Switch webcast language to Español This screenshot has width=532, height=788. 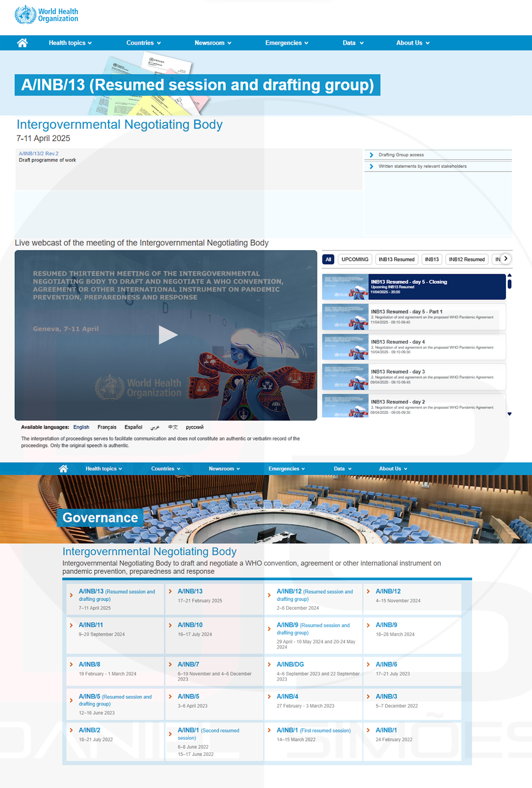[x=133, y=427]
